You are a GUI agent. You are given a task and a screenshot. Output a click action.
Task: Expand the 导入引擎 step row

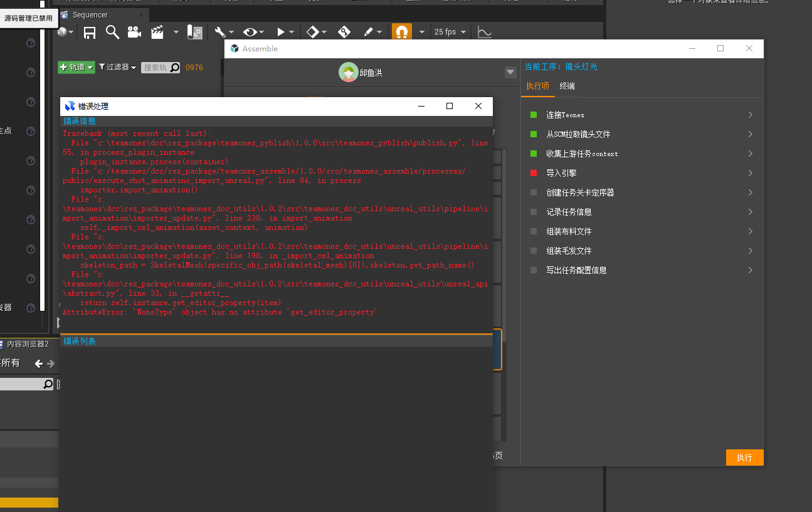(x=750, y=173)
